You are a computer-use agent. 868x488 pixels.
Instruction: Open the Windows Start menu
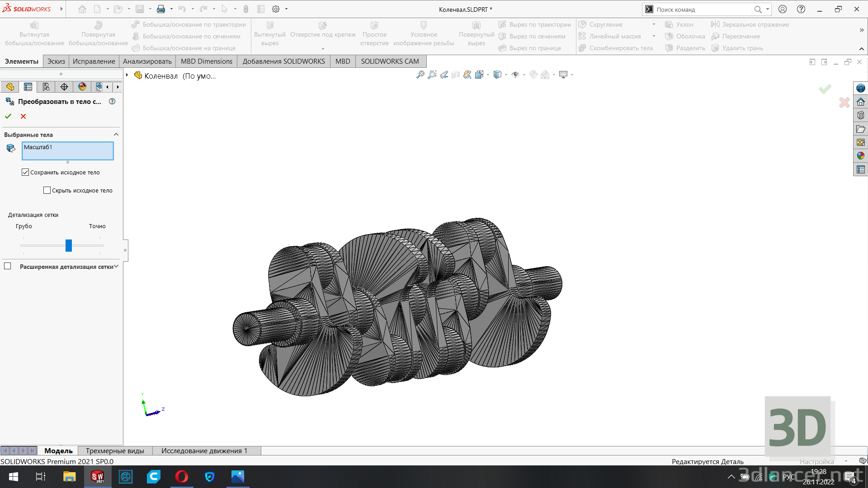click(14, 477)
